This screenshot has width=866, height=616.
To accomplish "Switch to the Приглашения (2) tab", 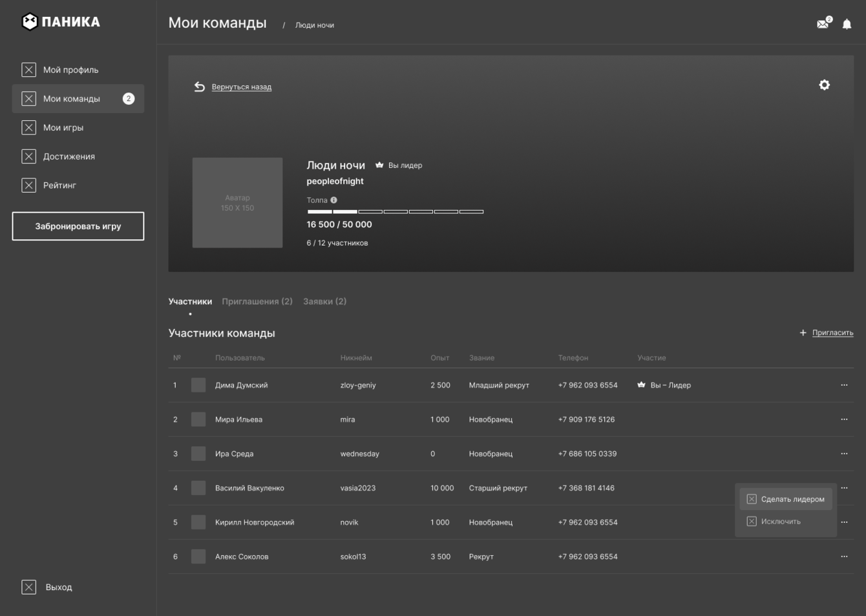I will pyautogui.click(x=257, y=302).
